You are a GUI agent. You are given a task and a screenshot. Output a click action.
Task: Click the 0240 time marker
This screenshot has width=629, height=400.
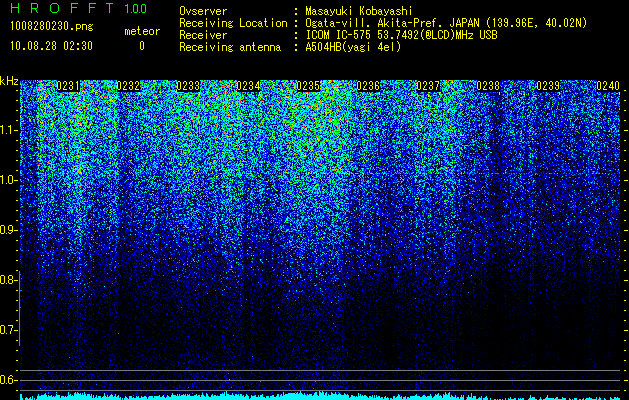coord(608,86)
